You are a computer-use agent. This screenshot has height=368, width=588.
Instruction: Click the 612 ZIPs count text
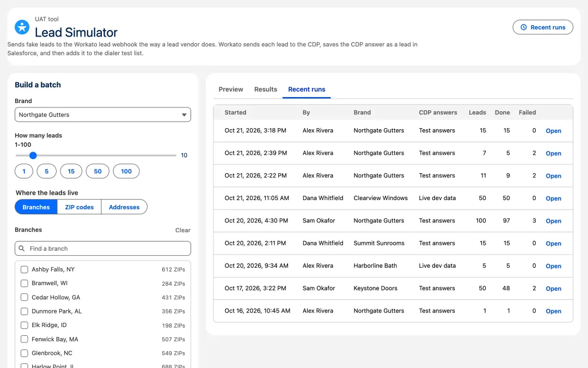pos(173,270)
